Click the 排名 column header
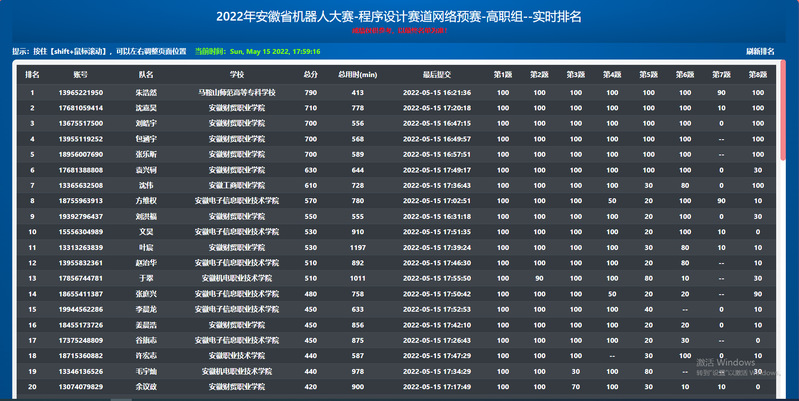 (32, 75)
